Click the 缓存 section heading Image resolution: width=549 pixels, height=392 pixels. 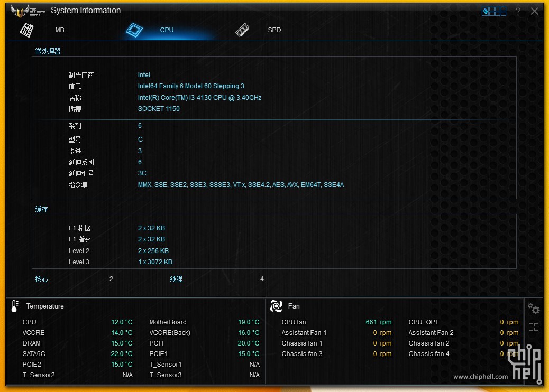(41, 209)
